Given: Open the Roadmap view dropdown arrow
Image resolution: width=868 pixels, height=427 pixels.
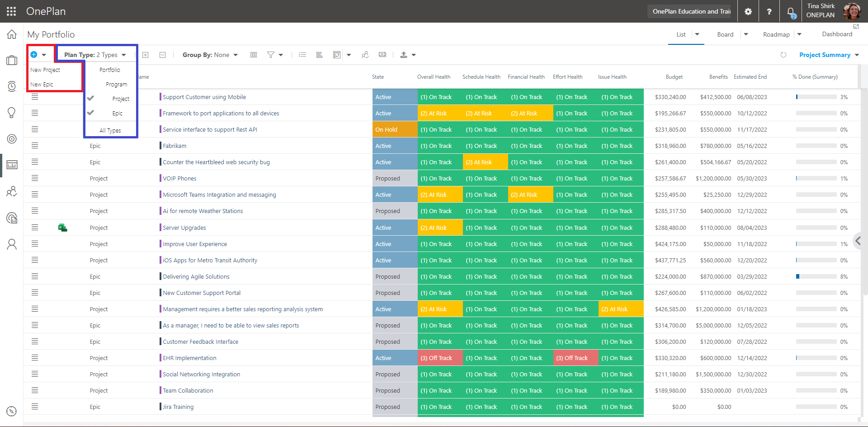Looking at the screenshot, I should click(799, 34).
